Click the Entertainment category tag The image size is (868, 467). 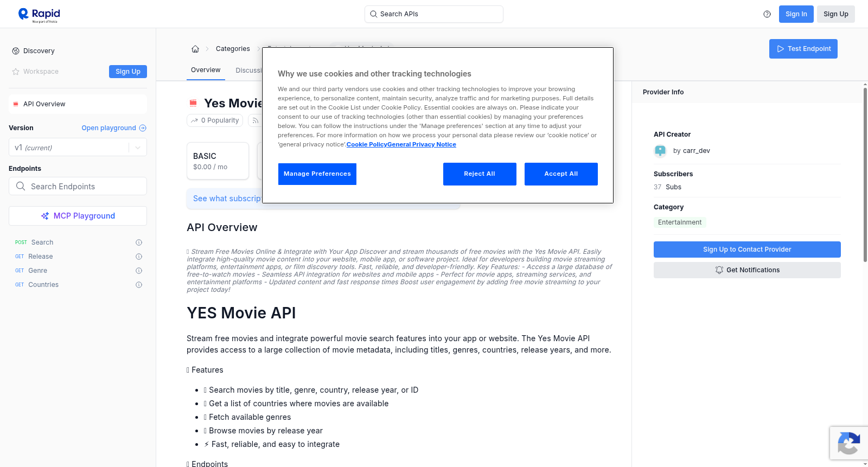[680, 222]
